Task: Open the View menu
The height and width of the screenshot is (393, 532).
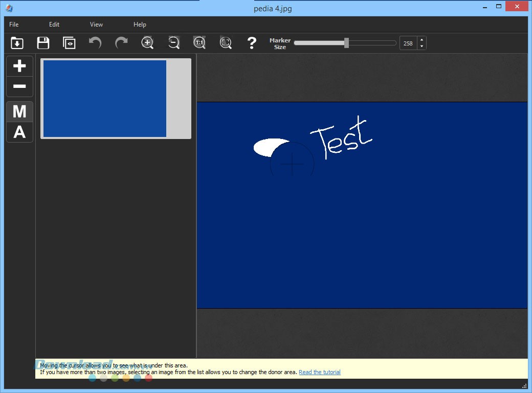Action: [x=96, y=24]
